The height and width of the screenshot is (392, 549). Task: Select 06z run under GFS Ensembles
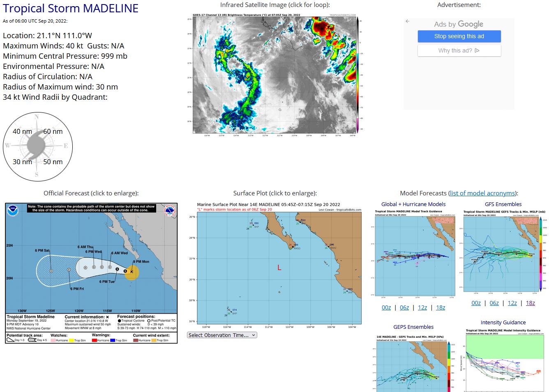[494, 303]
